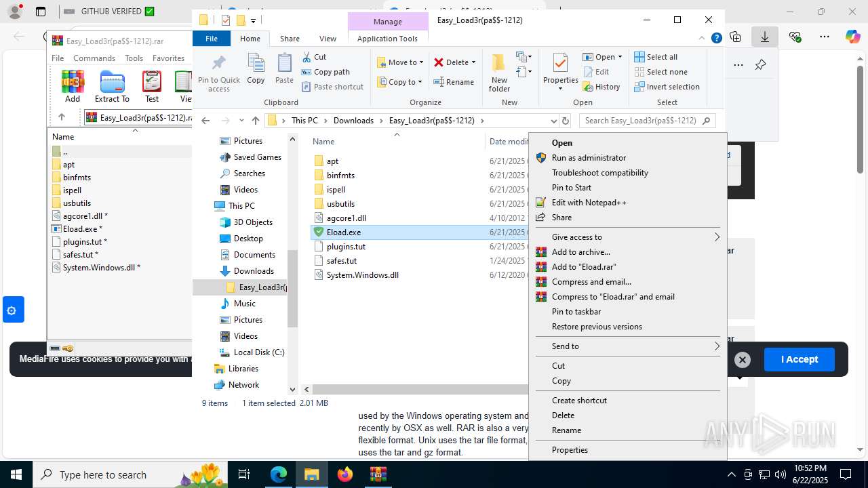Select Edit with Notepad++
The width and height of the screenshot is (868, 488).
(589, 203)
